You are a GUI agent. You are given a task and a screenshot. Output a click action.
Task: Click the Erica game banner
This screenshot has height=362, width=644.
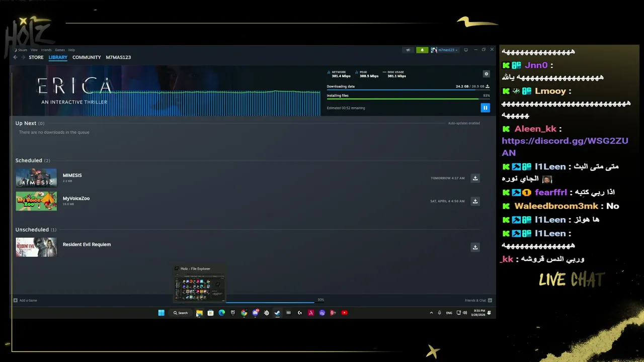point(165,91)
